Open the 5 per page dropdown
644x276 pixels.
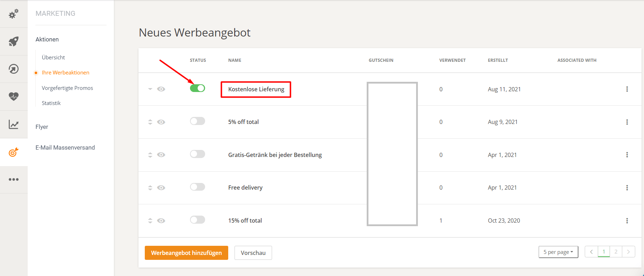(x=558, y=252)
